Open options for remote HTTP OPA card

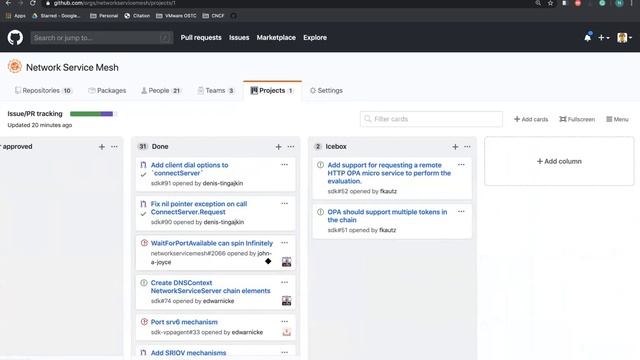[461, 164]
